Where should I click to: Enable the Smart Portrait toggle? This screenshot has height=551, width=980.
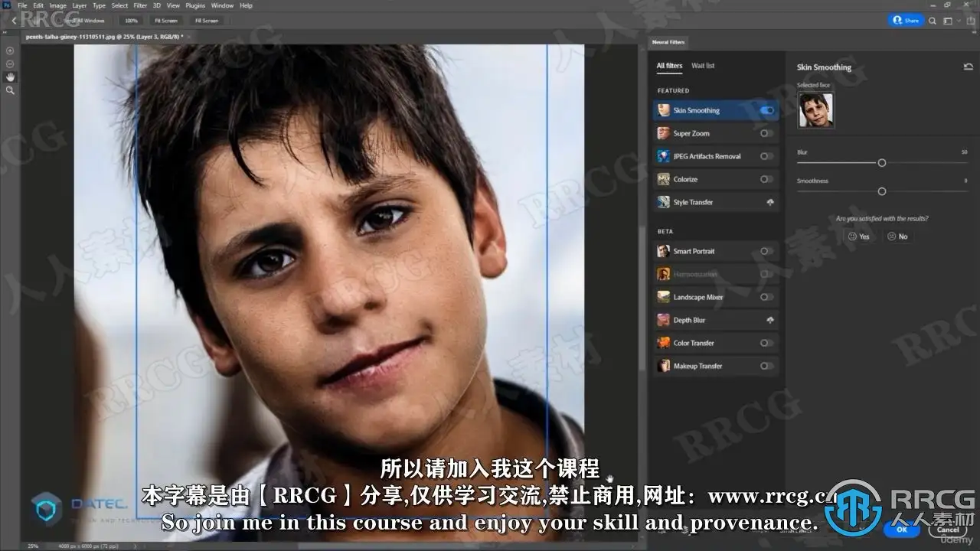766,251
